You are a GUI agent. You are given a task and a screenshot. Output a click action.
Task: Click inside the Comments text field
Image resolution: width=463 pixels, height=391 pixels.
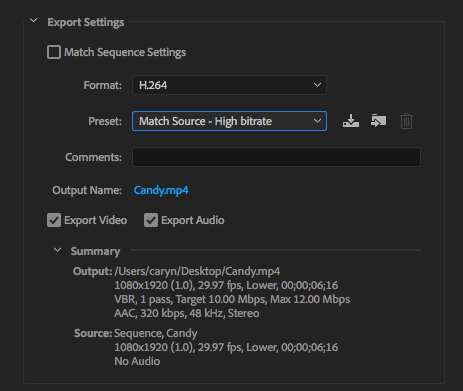276,157
